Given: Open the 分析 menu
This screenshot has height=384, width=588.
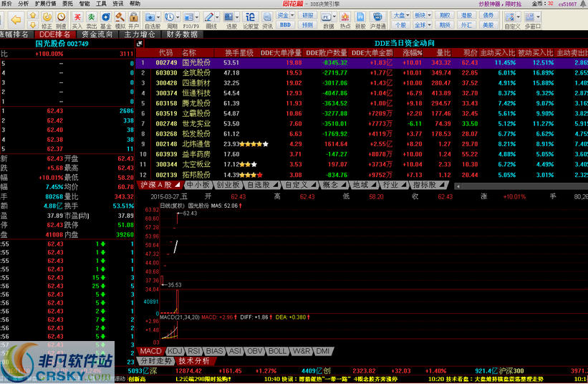Looking at the screenshot, I should (x=23, y=4).
